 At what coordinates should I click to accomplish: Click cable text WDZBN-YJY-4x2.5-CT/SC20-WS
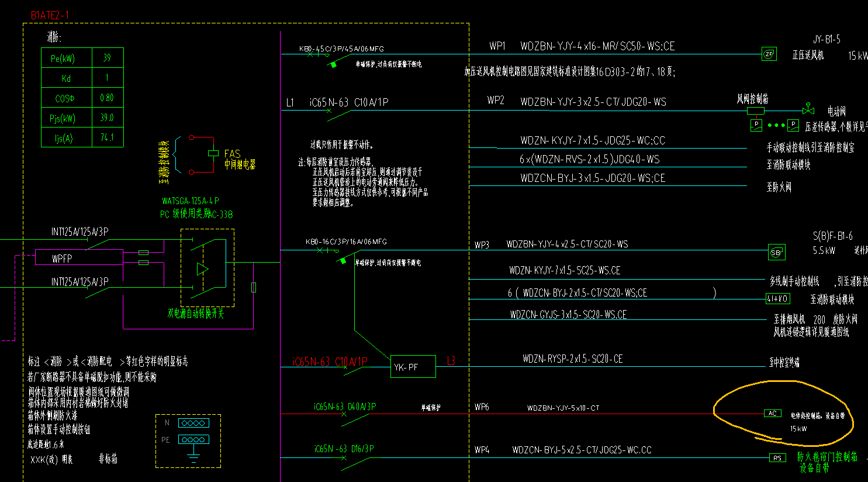click(x=567, y=245)
